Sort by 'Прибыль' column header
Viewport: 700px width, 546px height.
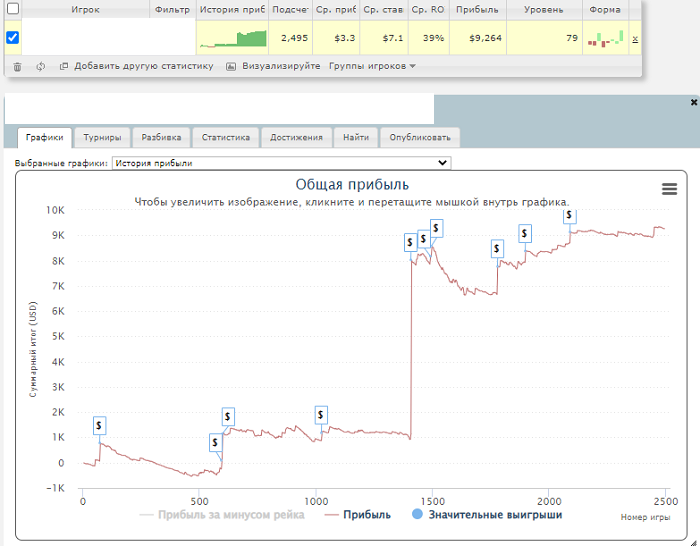[x=477, y=9]
